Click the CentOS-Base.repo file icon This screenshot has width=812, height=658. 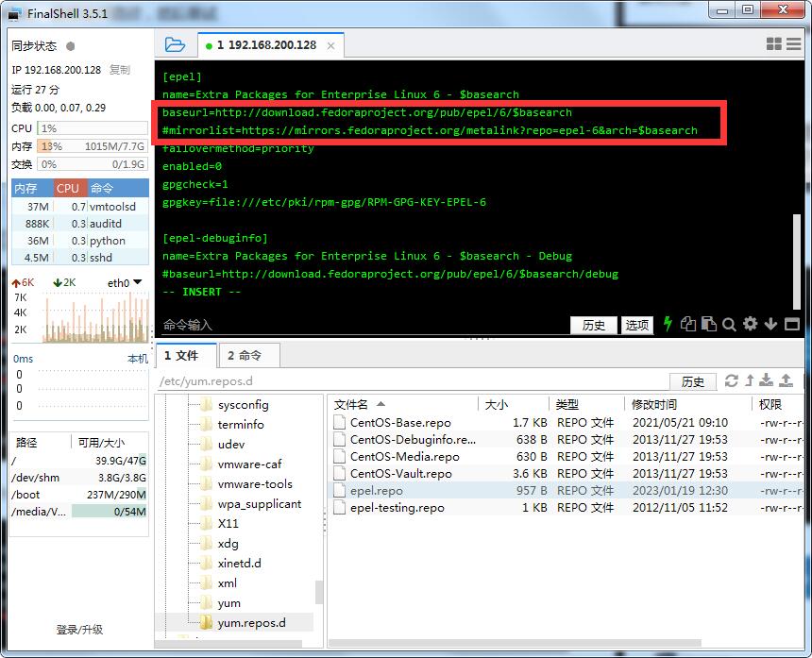point(339,422)
